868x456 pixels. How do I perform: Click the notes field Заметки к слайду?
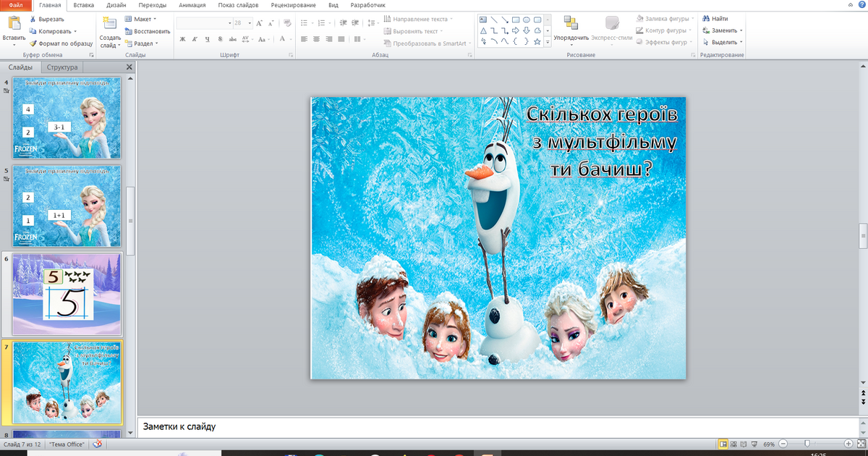coord(497,426)
